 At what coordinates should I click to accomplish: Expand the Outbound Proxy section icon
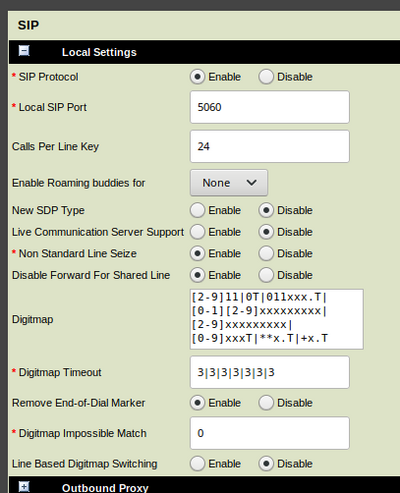[24, 487]
